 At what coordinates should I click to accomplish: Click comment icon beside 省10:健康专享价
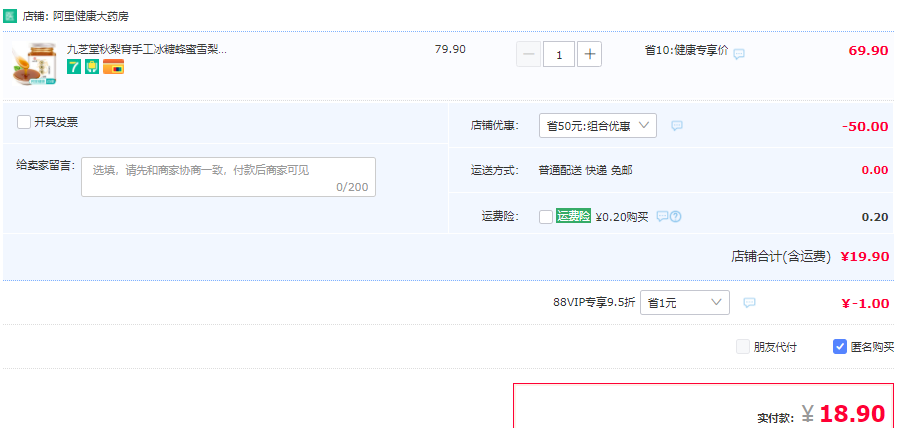(739, 54)
